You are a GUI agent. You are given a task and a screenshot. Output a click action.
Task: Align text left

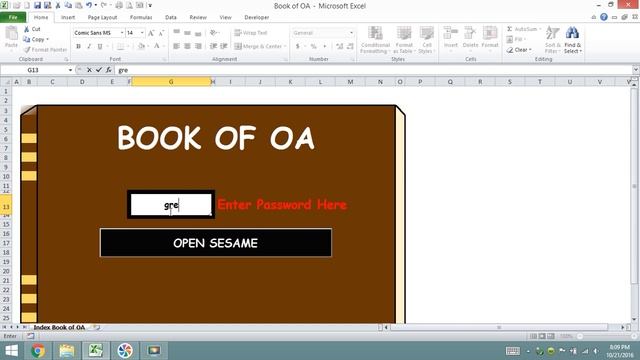(176, 47)
